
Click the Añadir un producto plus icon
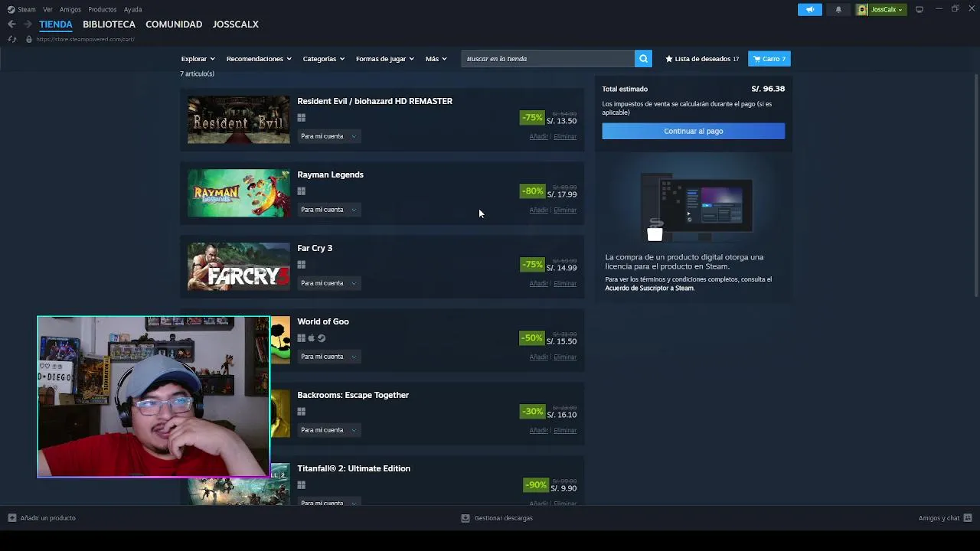[11, 518]
